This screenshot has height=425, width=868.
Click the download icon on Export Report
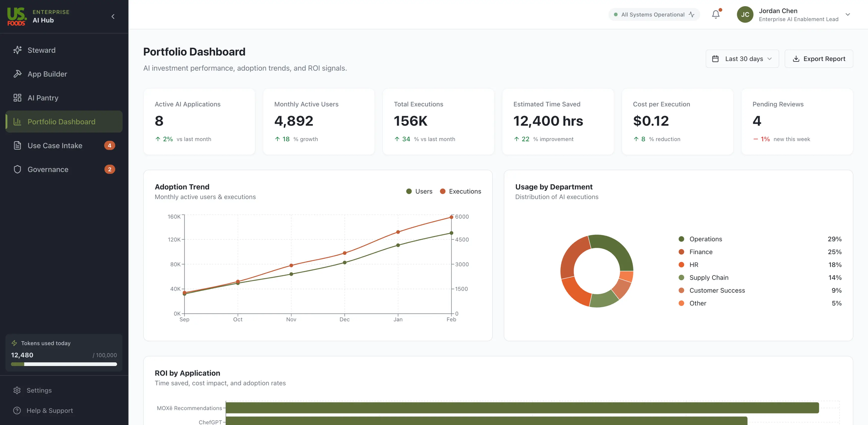(x=796, y=59)
